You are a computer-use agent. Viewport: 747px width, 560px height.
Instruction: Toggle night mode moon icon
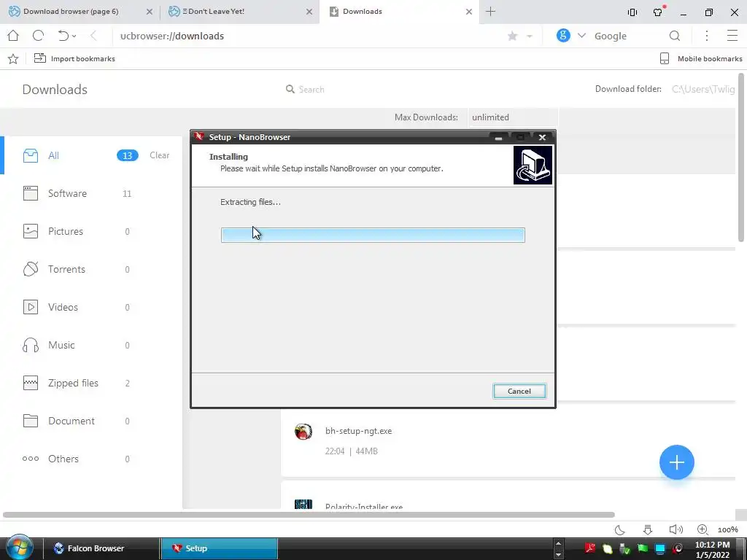click(x=620, y=529)
